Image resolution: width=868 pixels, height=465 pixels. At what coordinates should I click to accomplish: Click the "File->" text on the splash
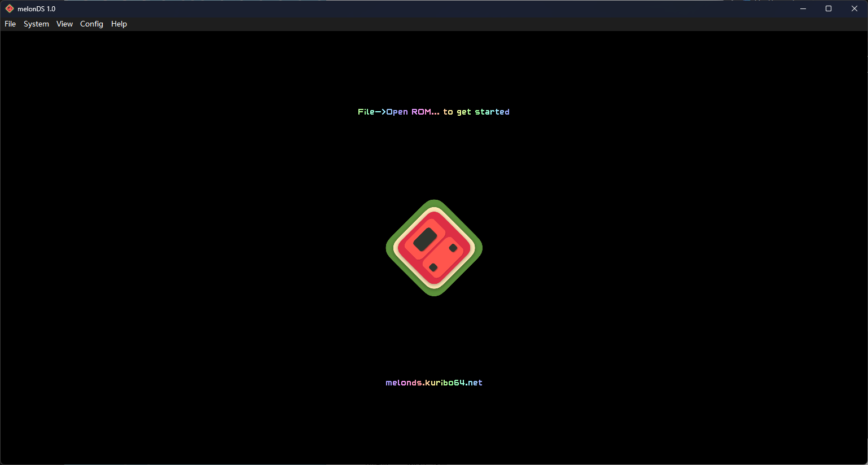(x=371, y=112)
